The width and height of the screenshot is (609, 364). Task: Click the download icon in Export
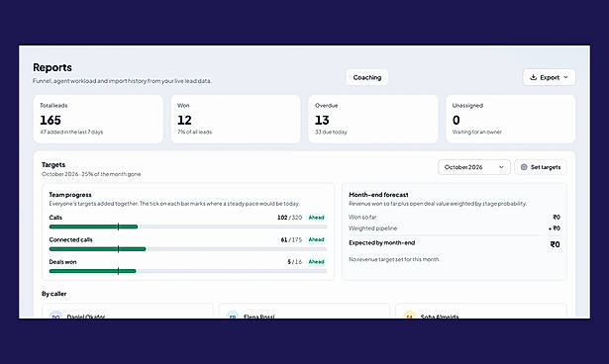pos(534,77)
